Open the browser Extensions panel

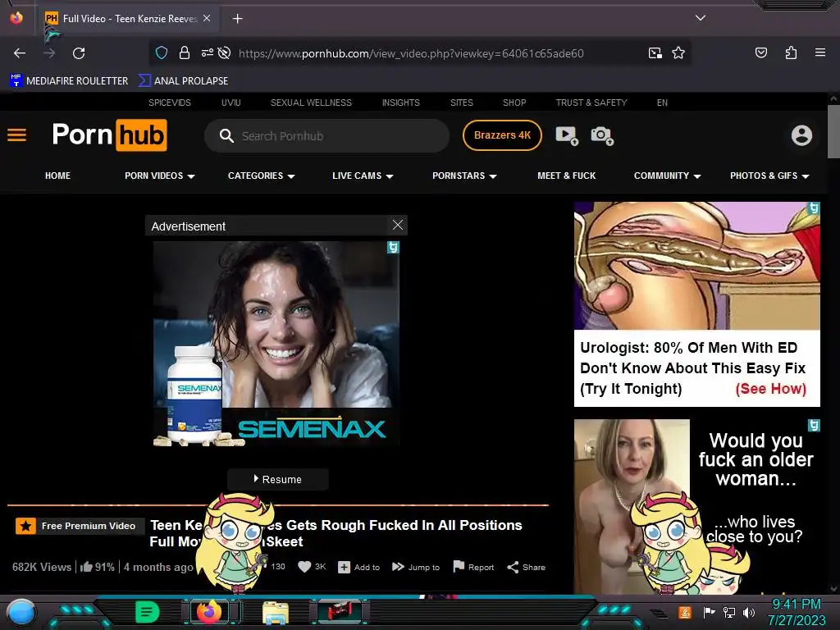coord(791,52)
